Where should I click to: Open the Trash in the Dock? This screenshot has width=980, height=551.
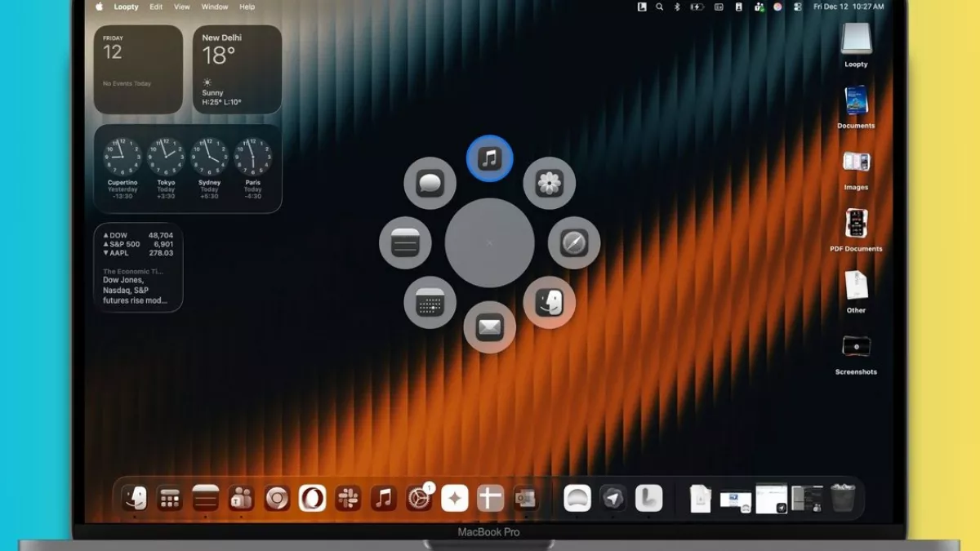tap(842, 498)
